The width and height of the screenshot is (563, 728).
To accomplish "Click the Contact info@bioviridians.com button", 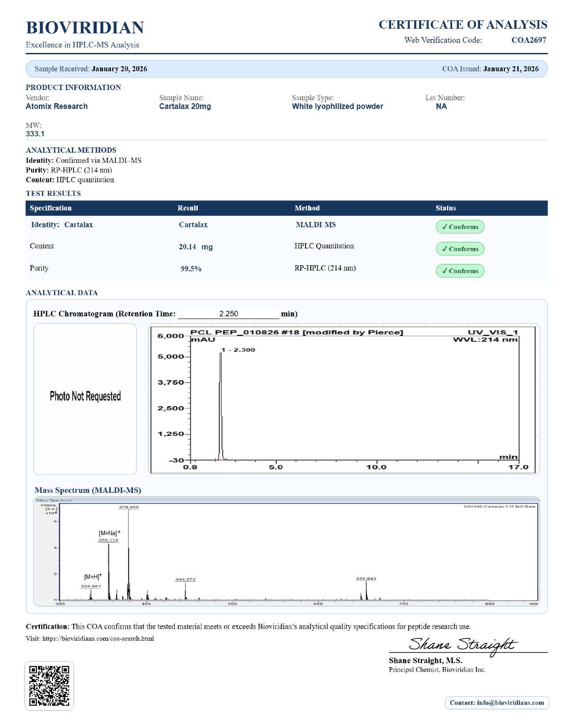I will pos(497,703).
